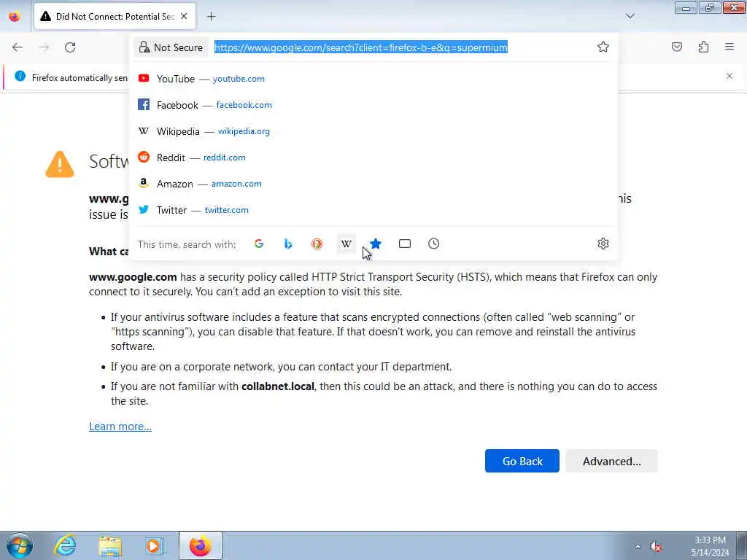Open Windows Media Player from taskbar

(155, 546)
